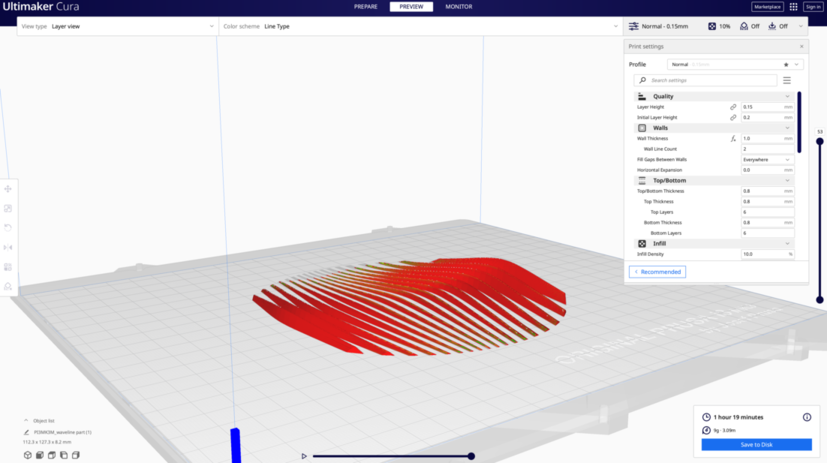The height and width of the screenshot is (463, 827).
Task: Open Per Model Settings tool
Action: point(8,267)
